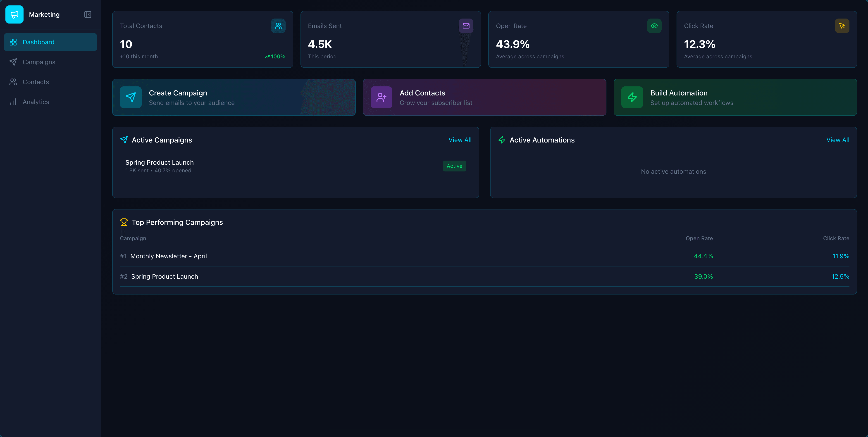Click the cursor icon on Click Rate card
This screenshot has width=868, height=437.
point(842,26)
